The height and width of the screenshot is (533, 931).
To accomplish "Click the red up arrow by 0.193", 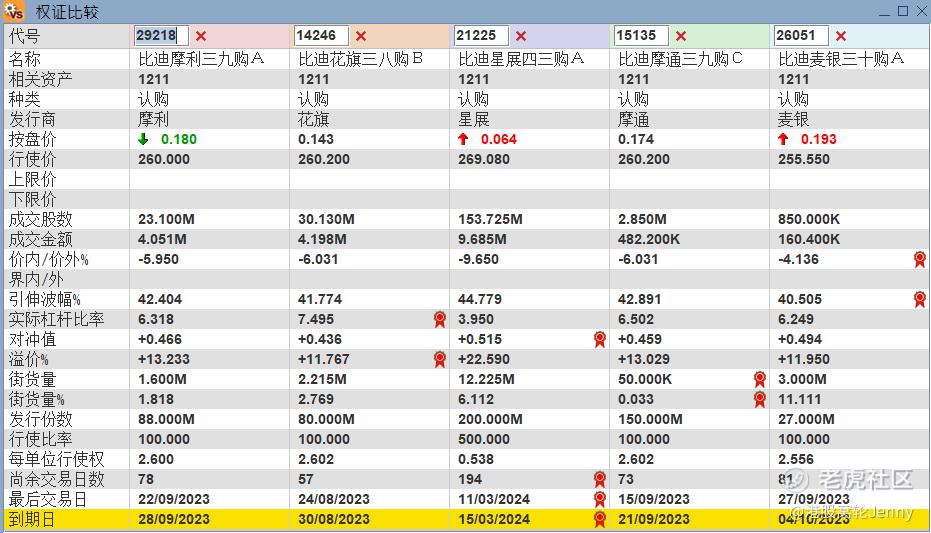I will pos(783,139).
